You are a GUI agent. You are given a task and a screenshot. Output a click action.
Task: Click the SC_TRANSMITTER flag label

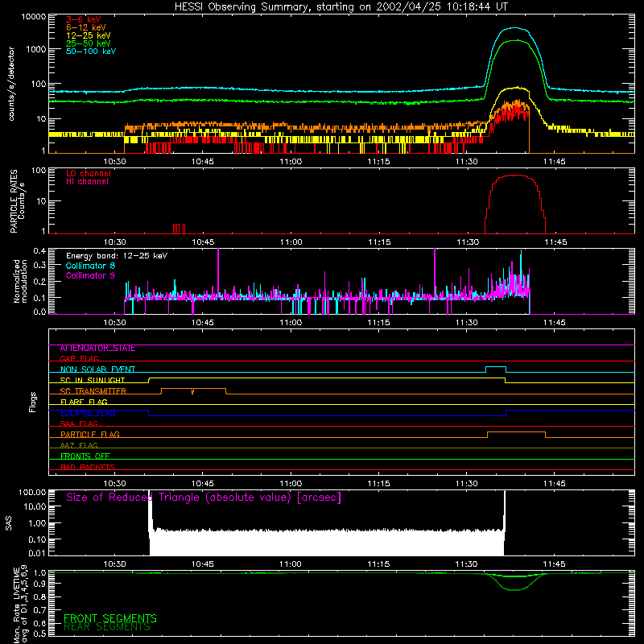pyautogui.click(x=93, y=391)
